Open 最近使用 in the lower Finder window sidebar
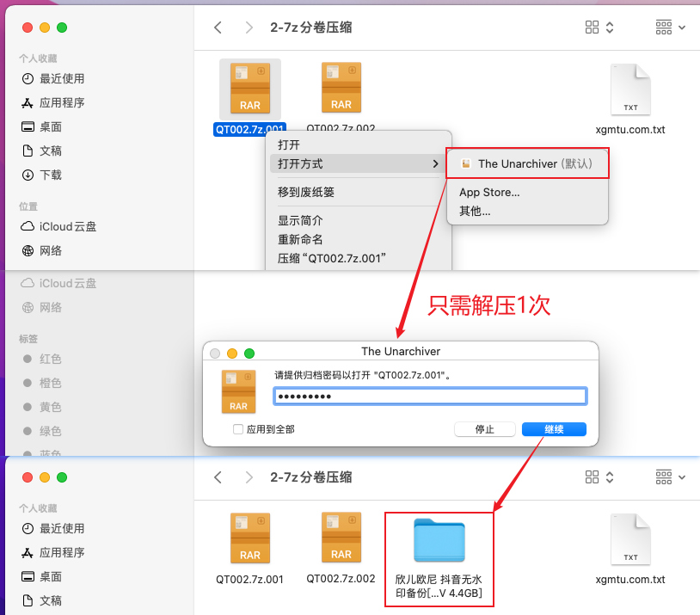Viewport: 700px width, 615px height. click(x=52, y=529)
